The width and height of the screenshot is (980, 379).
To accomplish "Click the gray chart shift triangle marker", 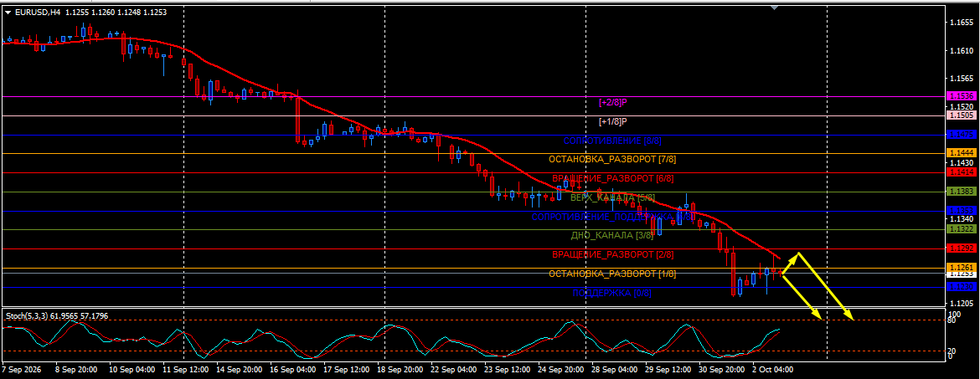I will [775, 8].
